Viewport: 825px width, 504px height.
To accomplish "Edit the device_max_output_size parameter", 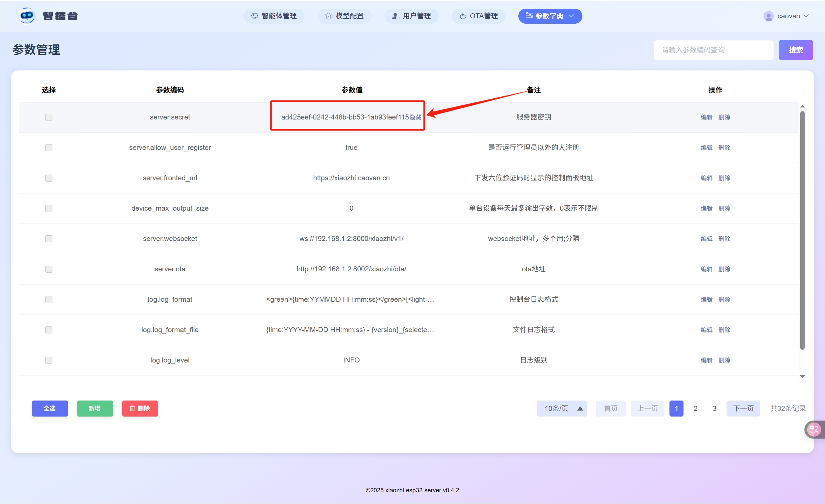I will (707, 208).
